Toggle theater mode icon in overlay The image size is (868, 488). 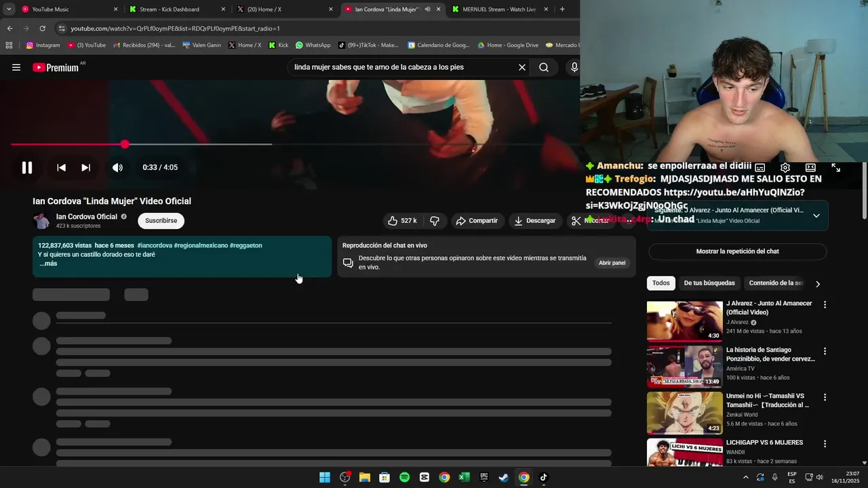(810, 167)
